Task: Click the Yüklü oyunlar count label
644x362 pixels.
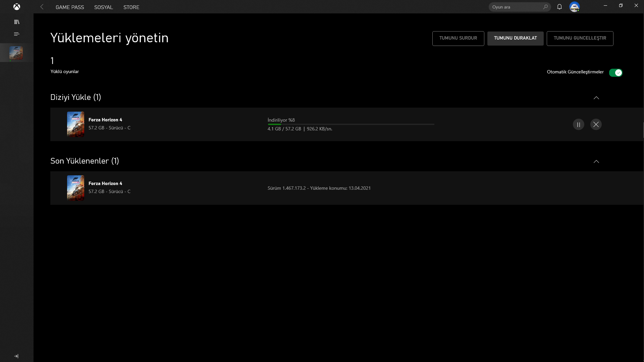Action: (x=65, y=71)
